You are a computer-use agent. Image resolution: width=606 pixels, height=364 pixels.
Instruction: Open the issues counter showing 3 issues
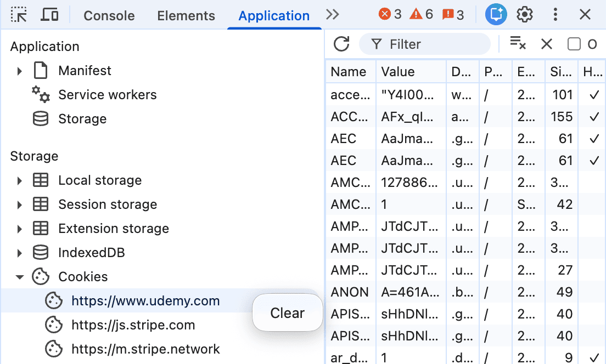pos(453,15)
